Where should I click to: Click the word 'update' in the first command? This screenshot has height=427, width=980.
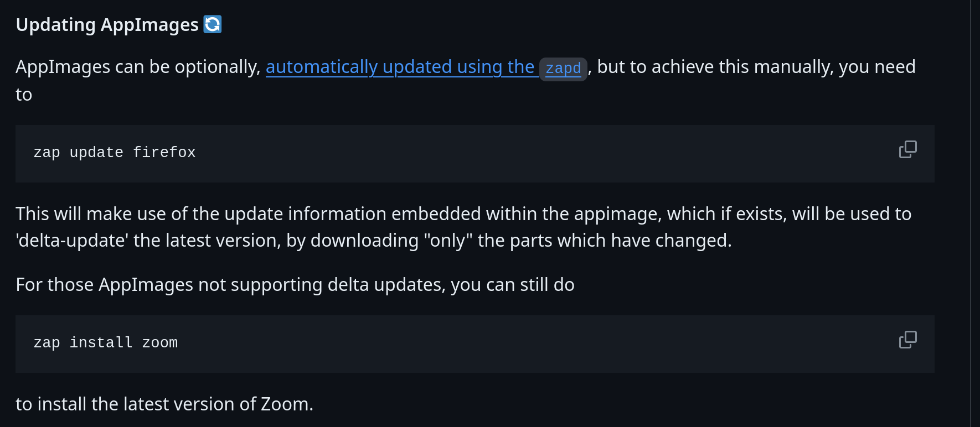[x=96, y=153]
